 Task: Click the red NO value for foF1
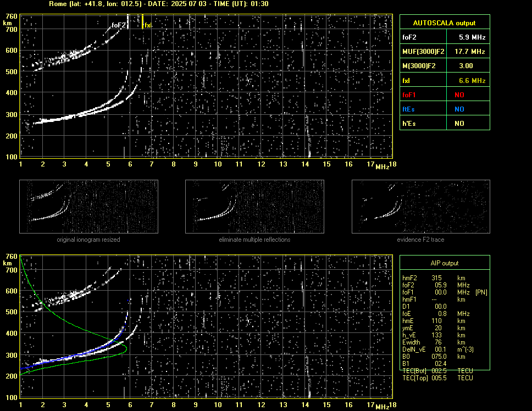(x=459, y=95)
